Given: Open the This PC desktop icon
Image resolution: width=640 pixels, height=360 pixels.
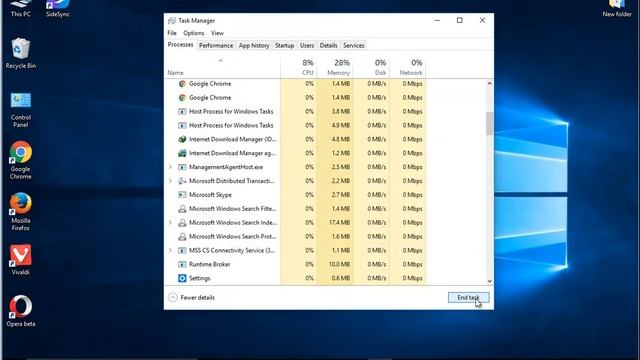Looking at the screenshot, I should pyautogui.click(x=20, y=8).
